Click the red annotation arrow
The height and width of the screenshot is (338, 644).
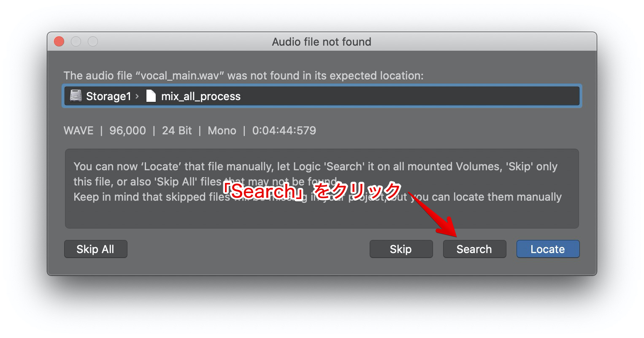pyautogui.click(x=439, y=219)
